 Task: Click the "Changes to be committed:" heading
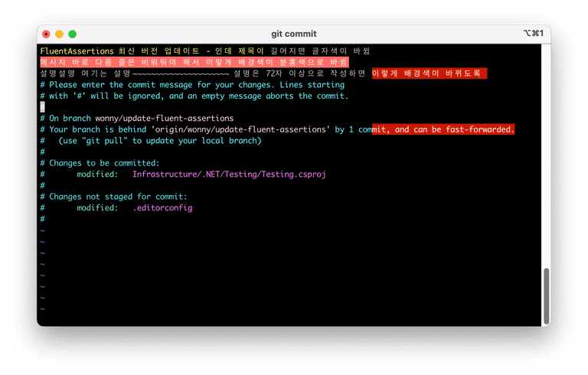[x=104, y=163]
